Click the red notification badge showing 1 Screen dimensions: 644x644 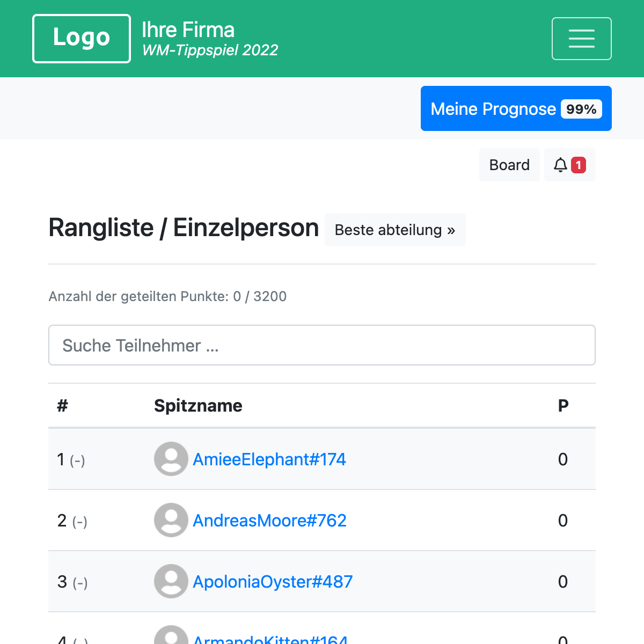point(579,165)
